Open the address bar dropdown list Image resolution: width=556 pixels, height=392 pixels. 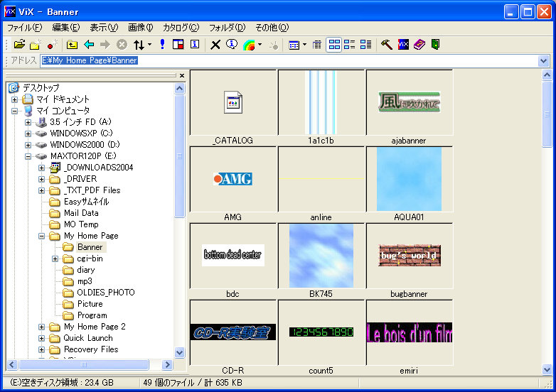pyautogui.click(x=544, y=61)
